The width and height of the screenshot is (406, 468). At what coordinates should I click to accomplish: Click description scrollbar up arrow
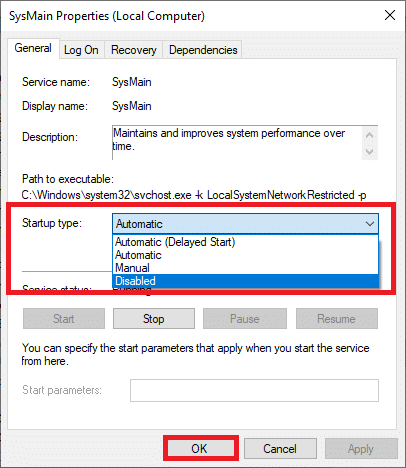tap(370, 135)
